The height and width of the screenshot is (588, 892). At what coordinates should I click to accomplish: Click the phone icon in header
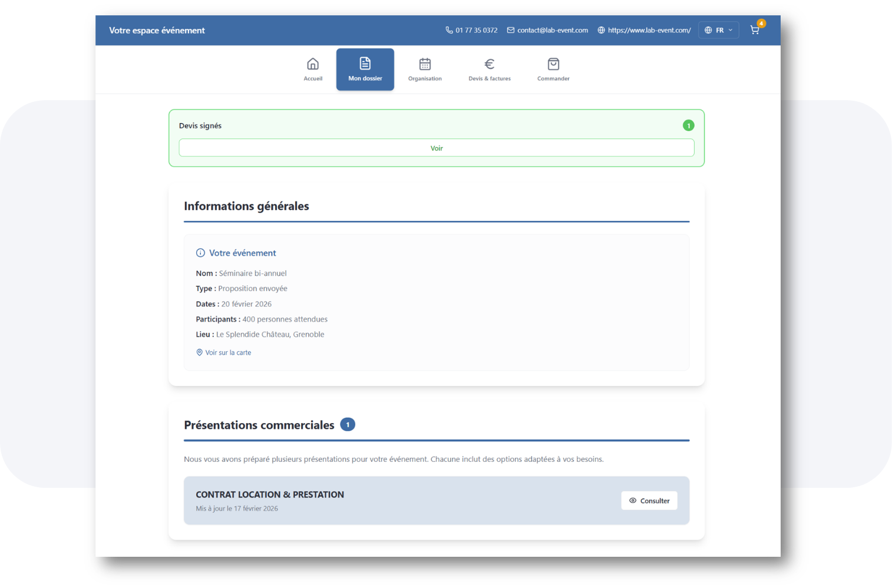click(x=449, y=30)
